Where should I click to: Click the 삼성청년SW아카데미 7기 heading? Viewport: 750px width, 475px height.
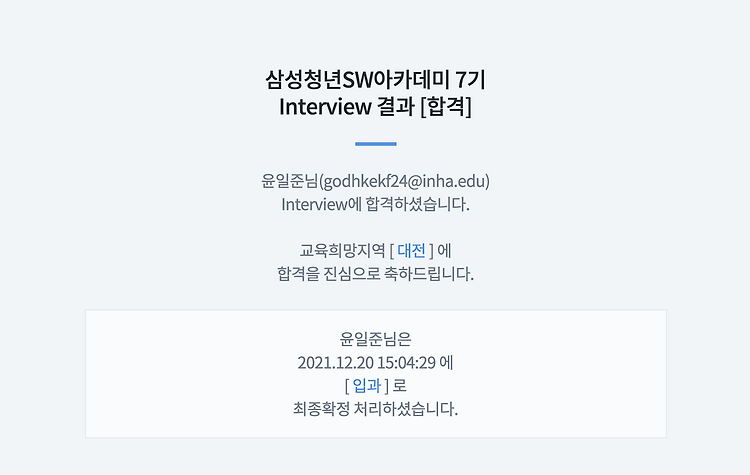tap(375, 79)
